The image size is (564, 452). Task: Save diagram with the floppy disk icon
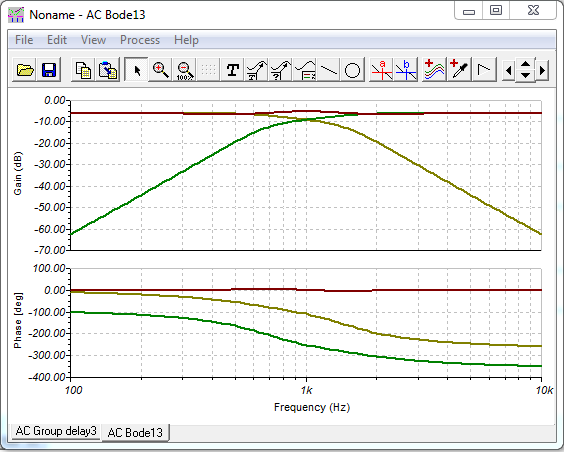point(49,69)
